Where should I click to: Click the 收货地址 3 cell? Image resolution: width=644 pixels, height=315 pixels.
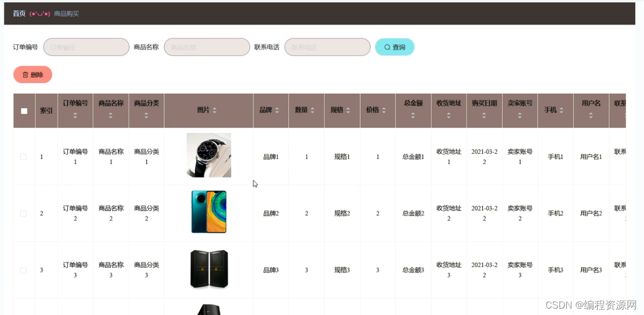point(449,270)
